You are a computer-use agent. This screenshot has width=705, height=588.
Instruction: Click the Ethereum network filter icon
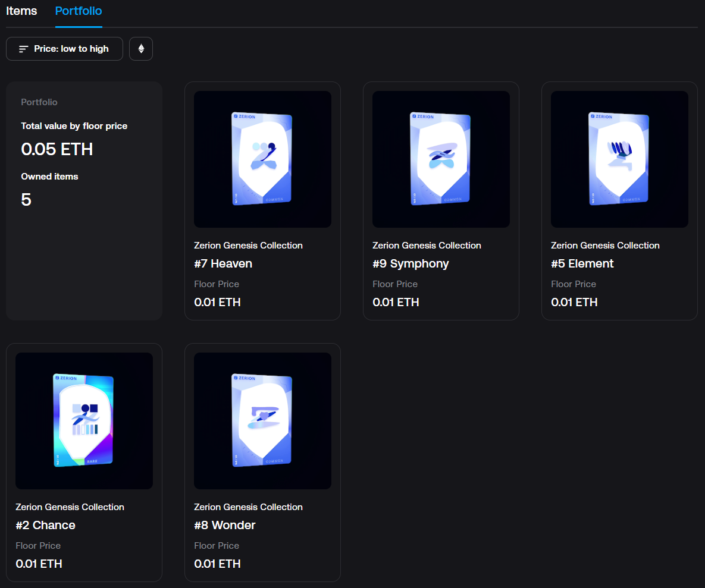pyautogui.click(x=141, y=48)
